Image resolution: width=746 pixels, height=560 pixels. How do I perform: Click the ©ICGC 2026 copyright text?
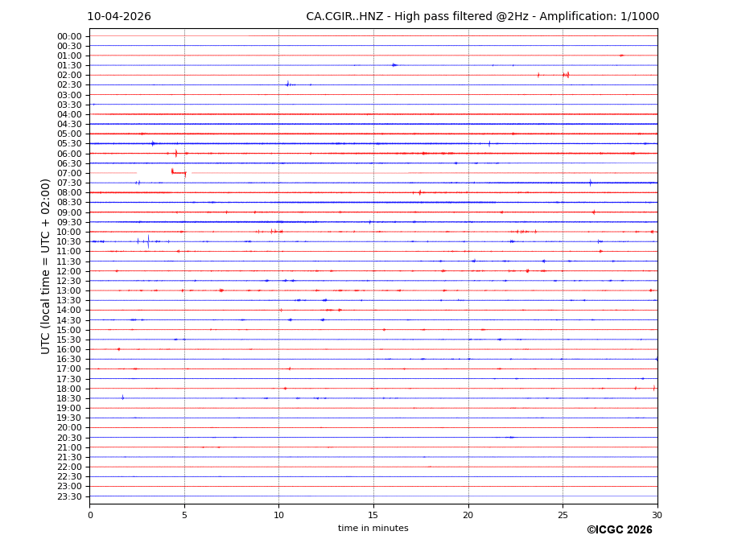pos(619,530)
